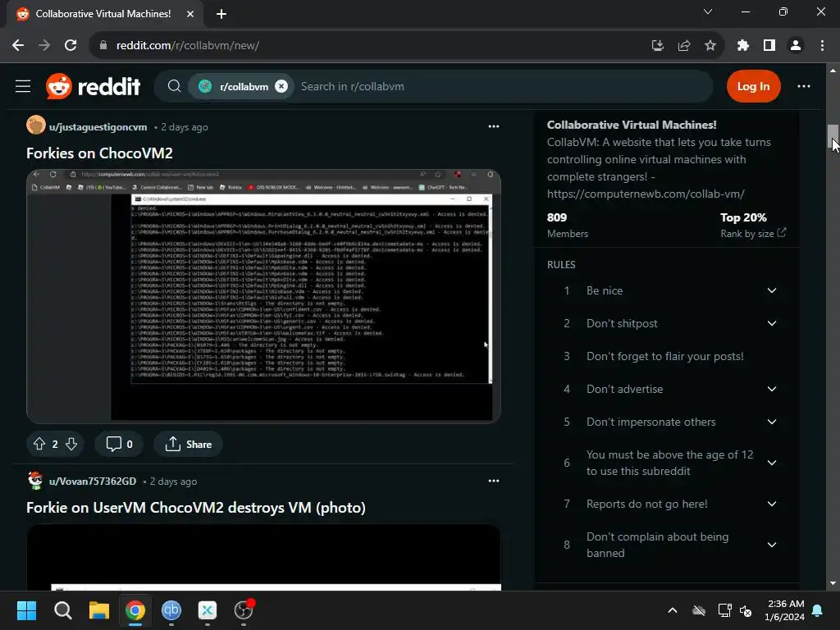The width and height of the screenshot is (840, 630).
Task: Expand rule 4 Don't advertise
Action: (x=771, y=389)
